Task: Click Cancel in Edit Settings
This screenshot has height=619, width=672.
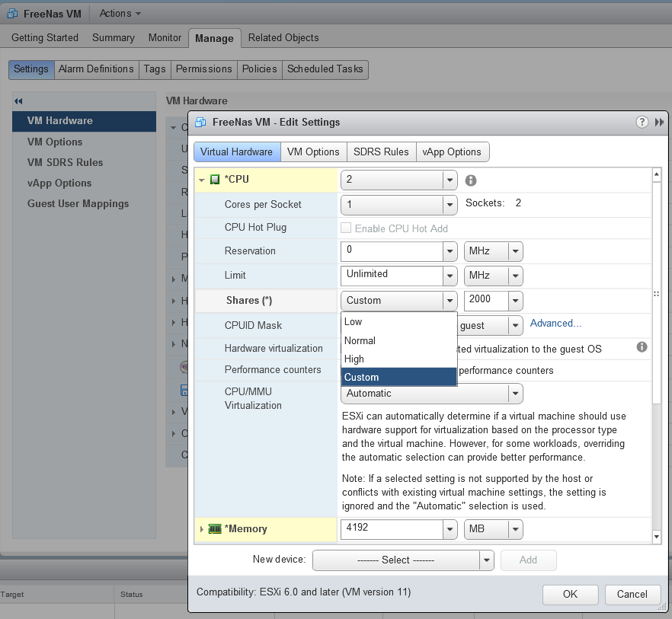Action: click(632, 594)
